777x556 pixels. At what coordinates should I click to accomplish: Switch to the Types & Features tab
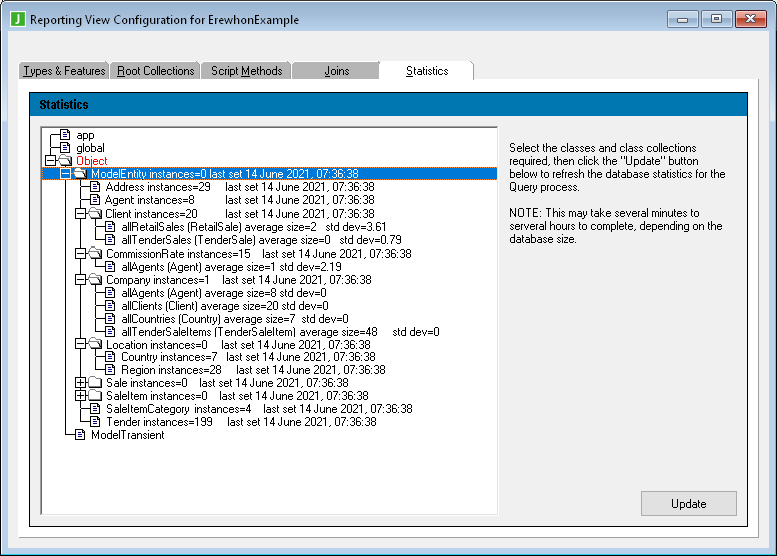[x=64, y=71]
